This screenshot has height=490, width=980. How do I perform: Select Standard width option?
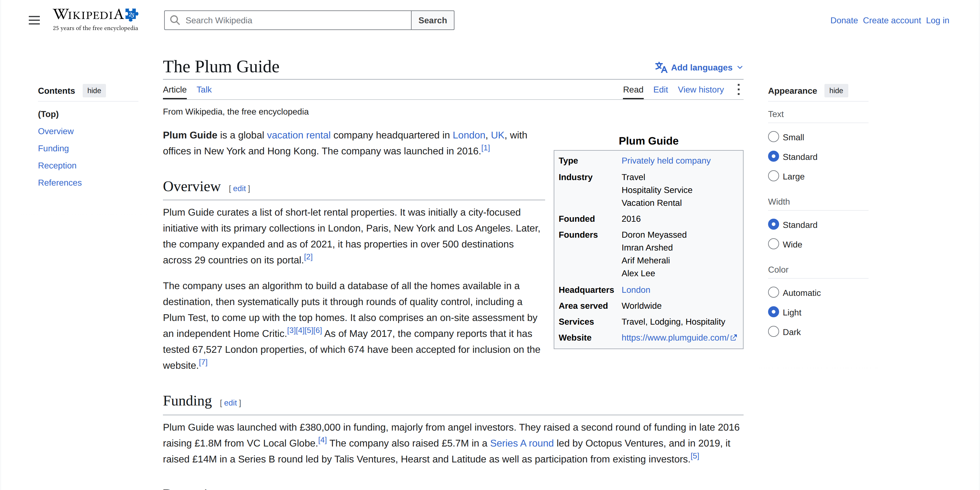click(773, 224)
